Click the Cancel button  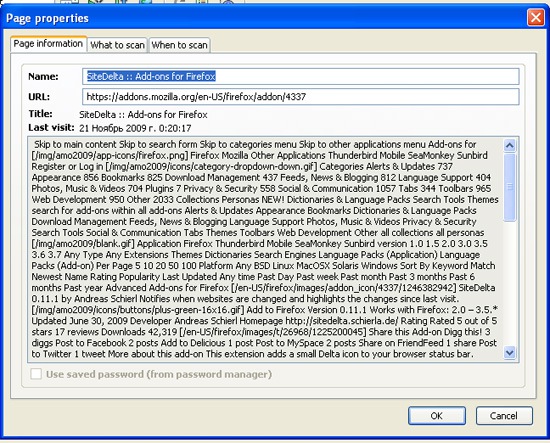coord(504,416)
